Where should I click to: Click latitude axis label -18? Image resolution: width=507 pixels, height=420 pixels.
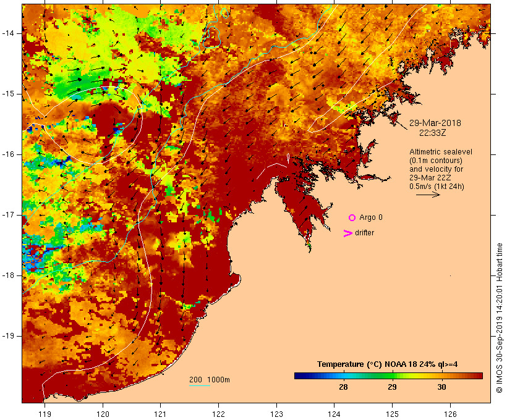point(8,275)
